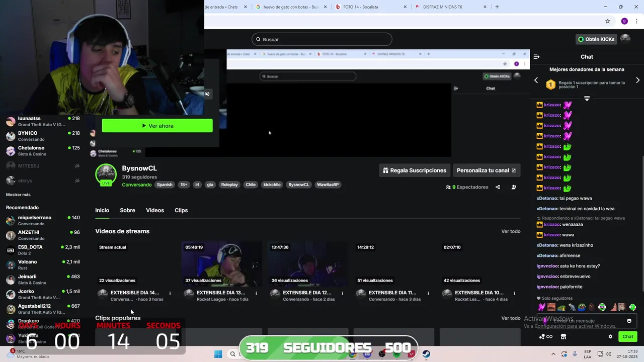Open luunaatss channel in sidebar

[42, 121]
